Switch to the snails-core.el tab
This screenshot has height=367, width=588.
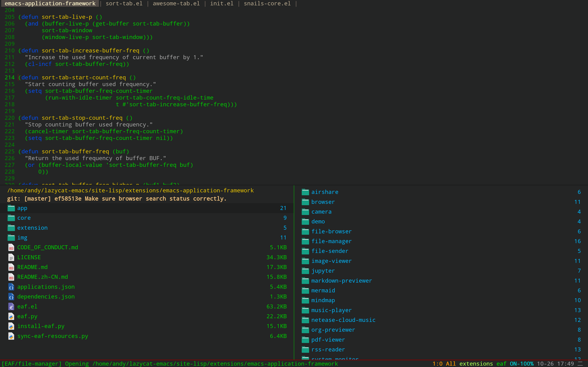(x=267, y=3)
